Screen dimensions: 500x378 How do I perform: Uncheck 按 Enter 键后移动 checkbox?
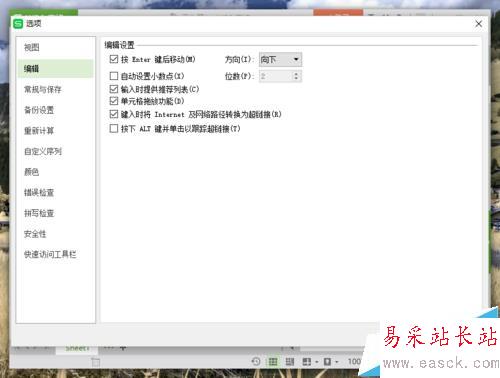(114, 59)
